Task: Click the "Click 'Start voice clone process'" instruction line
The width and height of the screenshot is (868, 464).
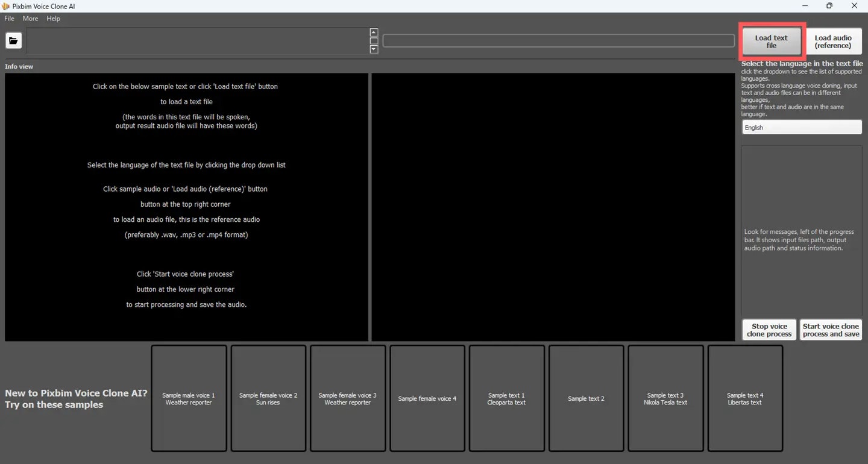Action: pyautogui.click(x=185, y=274)
